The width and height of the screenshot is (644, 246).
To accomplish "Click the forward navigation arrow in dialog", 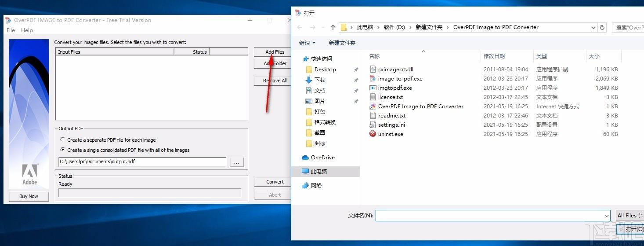I will [312, 27].
